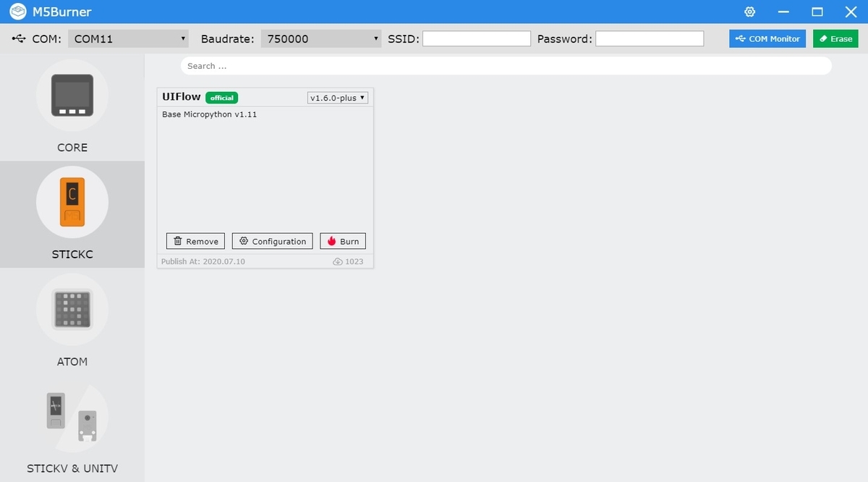Click the download count 1023
This screenshot has height=482, width=868.
tap(354, 261)
